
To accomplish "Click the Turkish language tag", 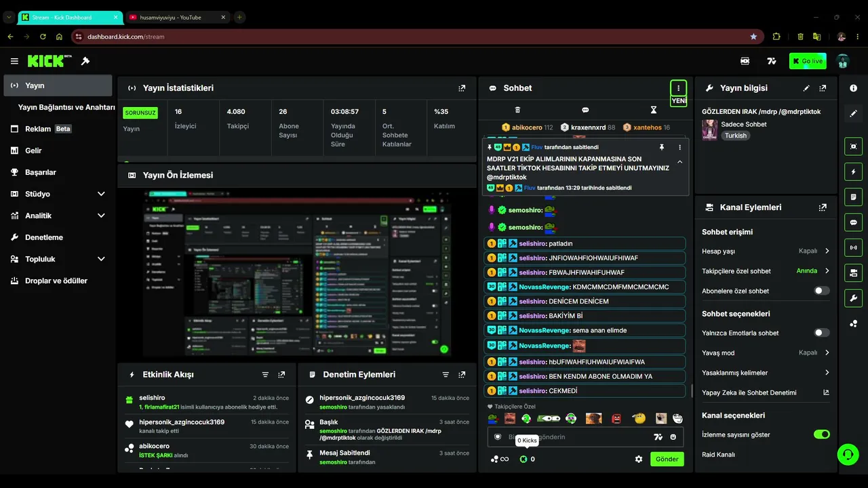I will [735, 136].
